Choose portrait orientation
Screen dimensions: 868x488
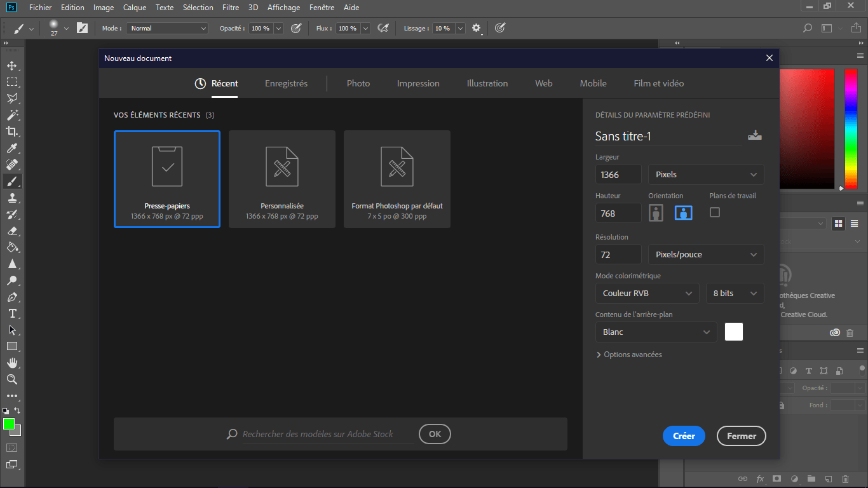pyautogui.click(x=656, y=213)
